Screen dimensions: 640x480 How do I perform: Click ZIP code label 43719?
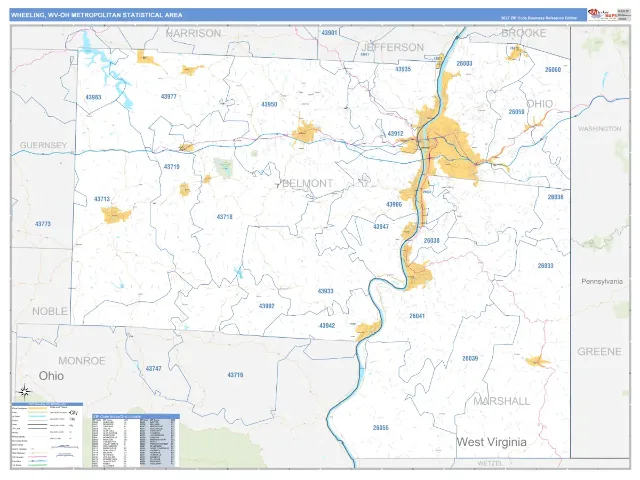pos(172,167)
